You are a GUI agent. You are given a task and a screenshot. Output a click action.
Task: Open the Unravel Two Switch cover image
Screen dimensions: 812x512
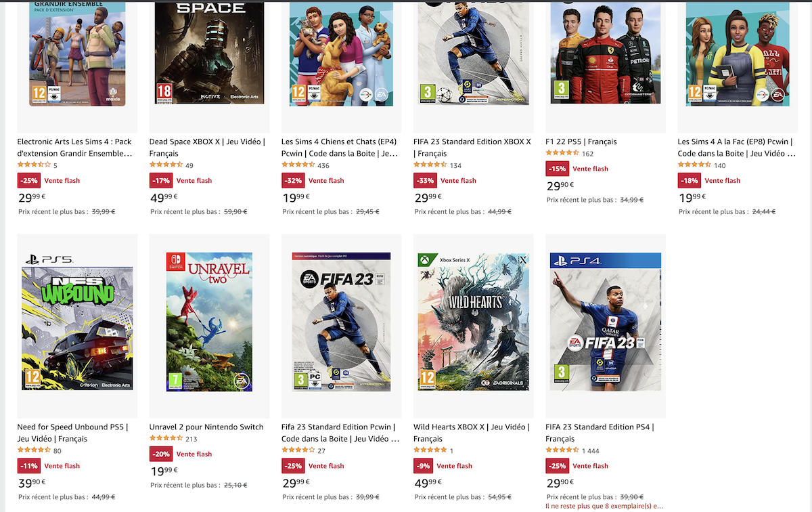coord(209,322)
